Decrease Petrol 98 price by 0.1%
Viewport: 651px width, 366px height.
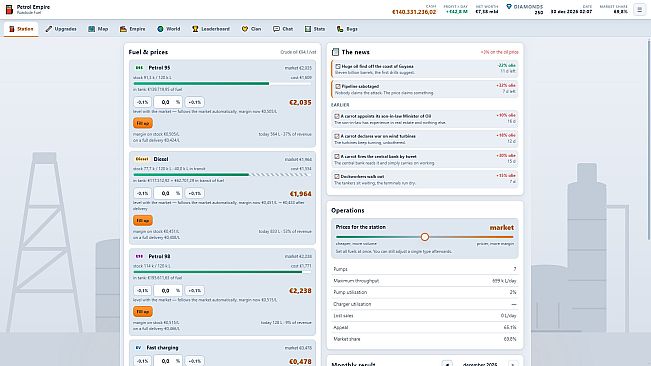click(x=142, y=290)
